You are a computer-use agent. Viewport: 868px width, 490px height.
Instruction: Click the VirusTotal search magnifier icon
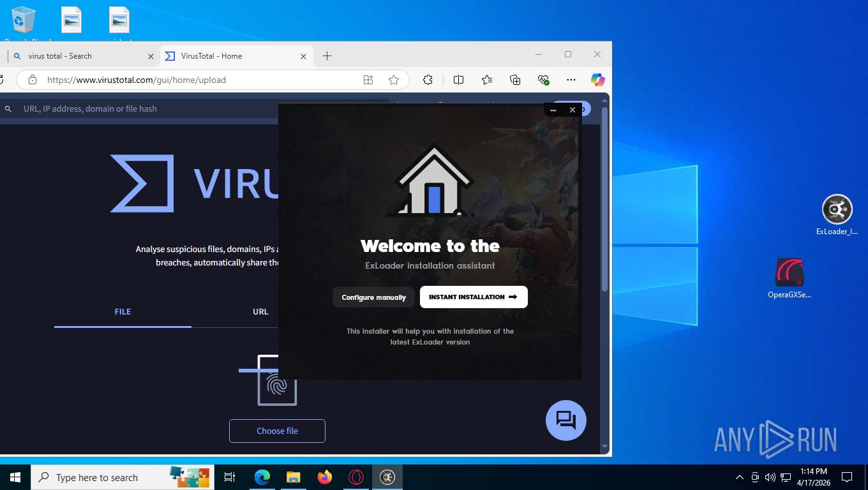click(8, 109)
